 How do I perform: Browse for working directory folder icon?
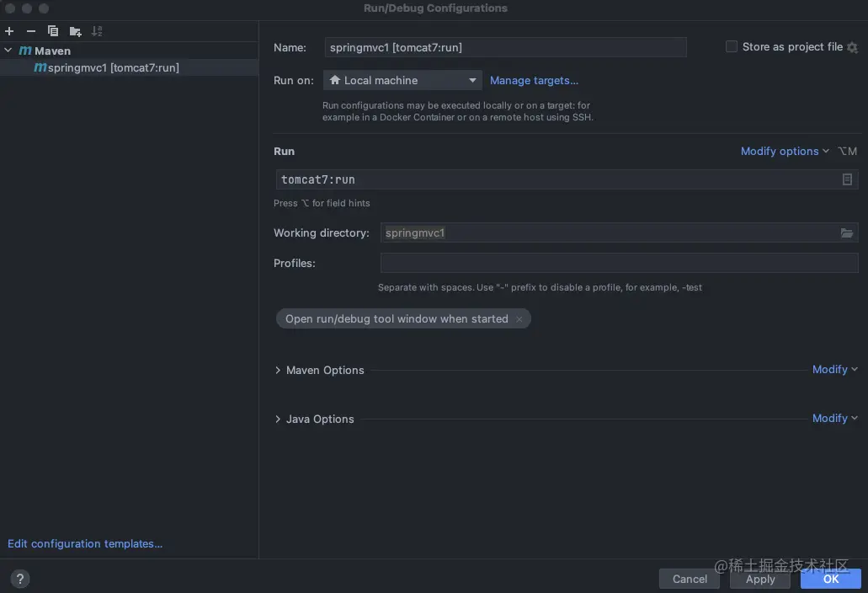(x=847, y=233)
